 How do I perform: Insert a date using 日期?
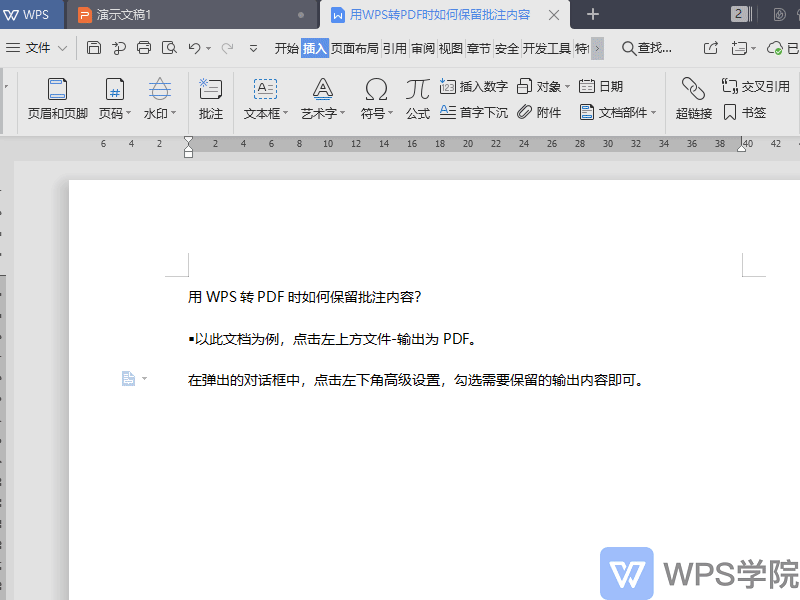click(x=601, y=87)
